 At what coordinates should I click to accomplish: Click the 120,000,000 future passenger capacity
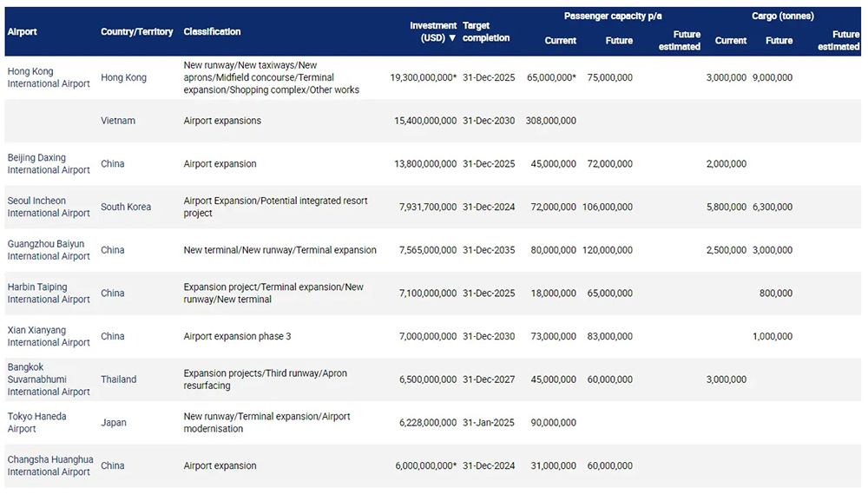coord(608,250)
